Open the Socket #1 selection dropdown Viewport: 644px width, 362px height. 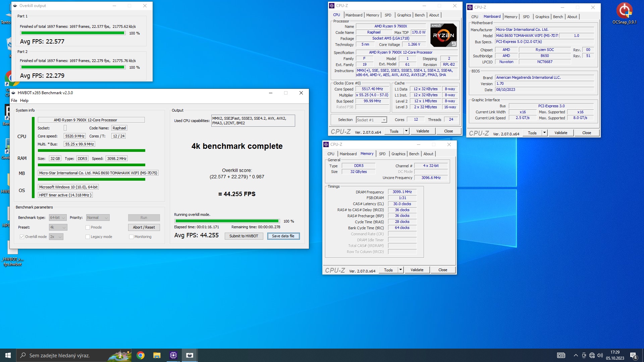(x=371, y=120)
